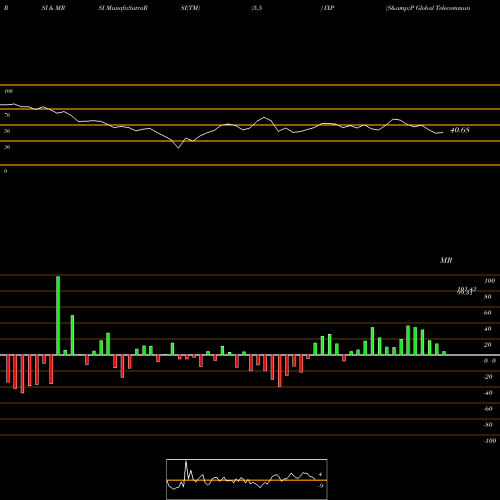Click the 'SI(TM)' header text
Screen dimensions: 500x500
coord(190,8)
